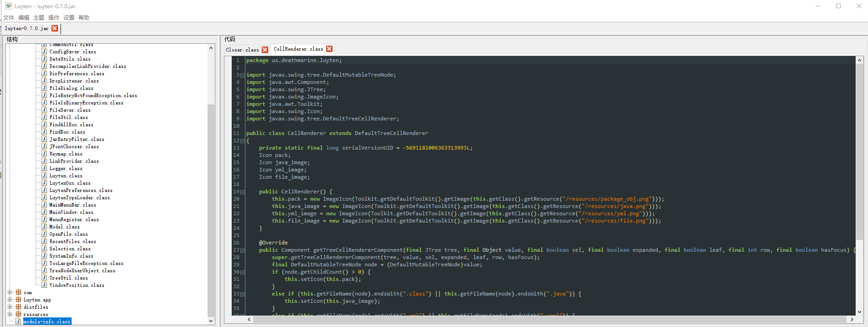Select MainMenuBar.class tree entry
Viewport: 868px width, 327px height.
(x=73, y=205)
